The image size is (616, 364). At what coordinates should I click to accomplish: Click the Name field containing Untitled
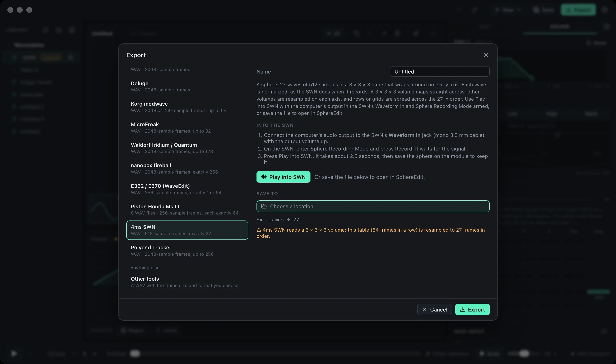tap(440, 72)
